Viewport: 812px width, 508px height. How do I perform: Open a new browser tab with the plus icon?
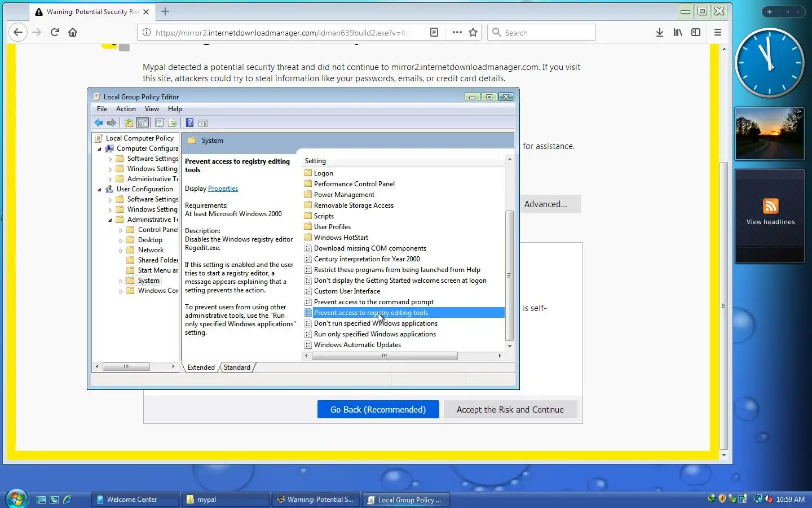pyautogui.click(x=165, y=11)
